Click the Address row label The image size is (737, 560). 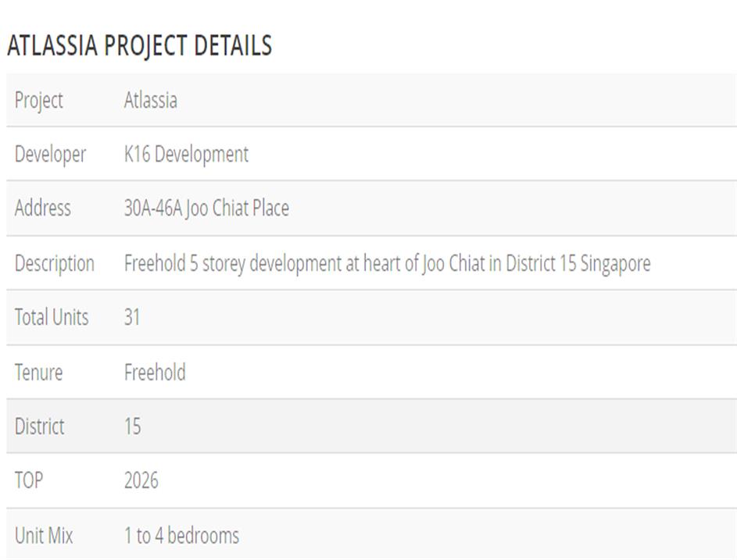coord(42,209)
